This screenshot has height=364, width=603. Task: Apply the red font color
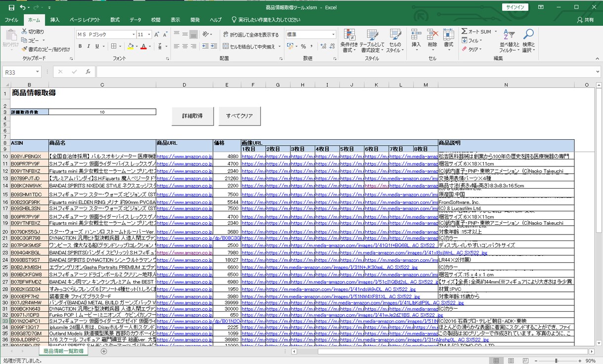coord(143,46)
